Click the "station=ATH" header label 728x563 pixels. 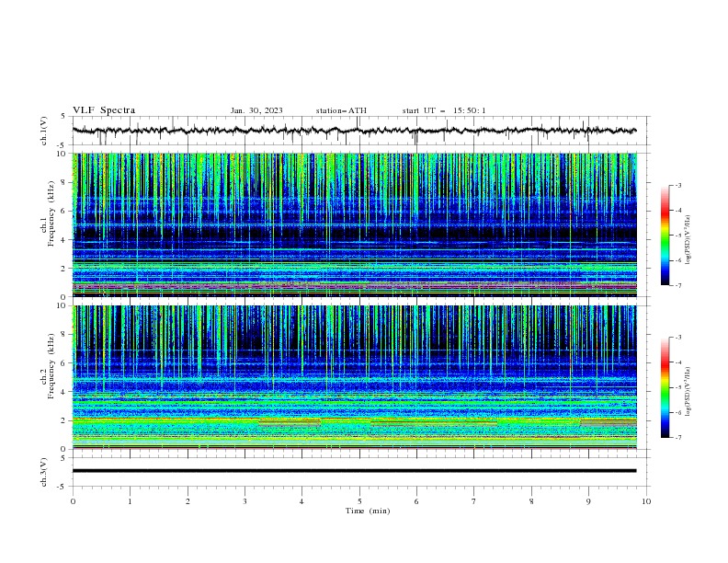[x=341, y=110]
